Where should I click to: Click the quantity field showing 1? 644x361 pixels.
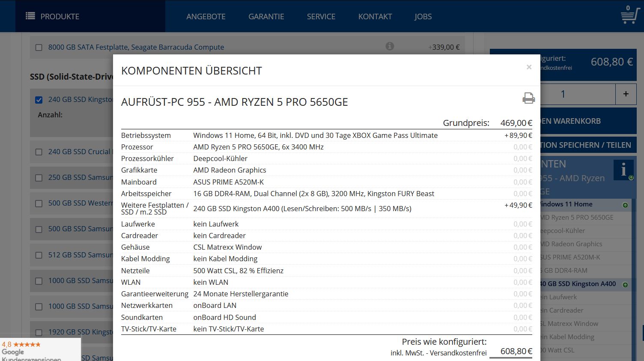tap(578, 94)
